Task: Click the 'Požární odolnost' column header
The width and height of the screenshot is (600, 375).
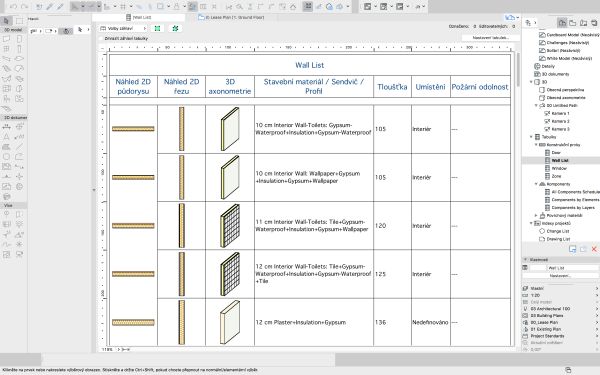Action: [480, 87]
